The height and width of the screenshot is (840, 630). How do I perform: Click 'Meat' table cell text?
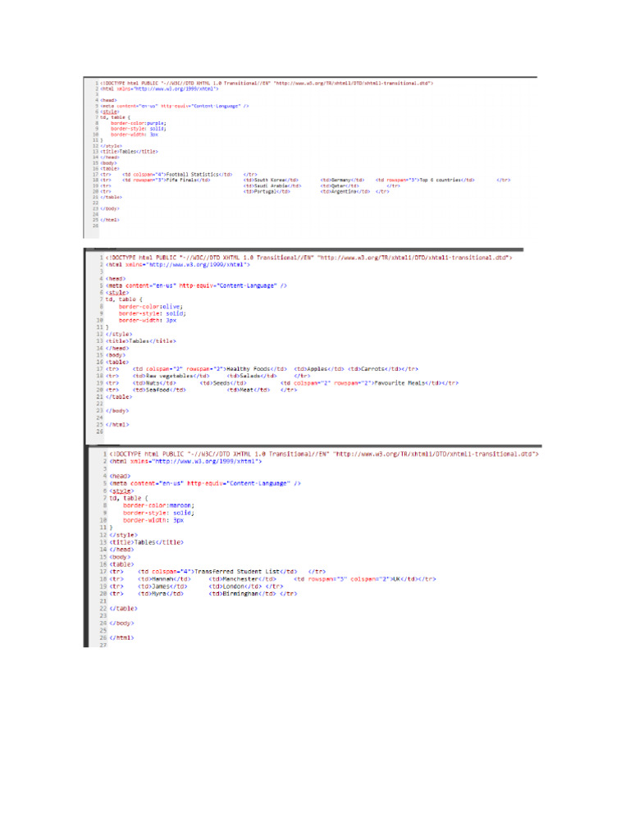(247, 390)
